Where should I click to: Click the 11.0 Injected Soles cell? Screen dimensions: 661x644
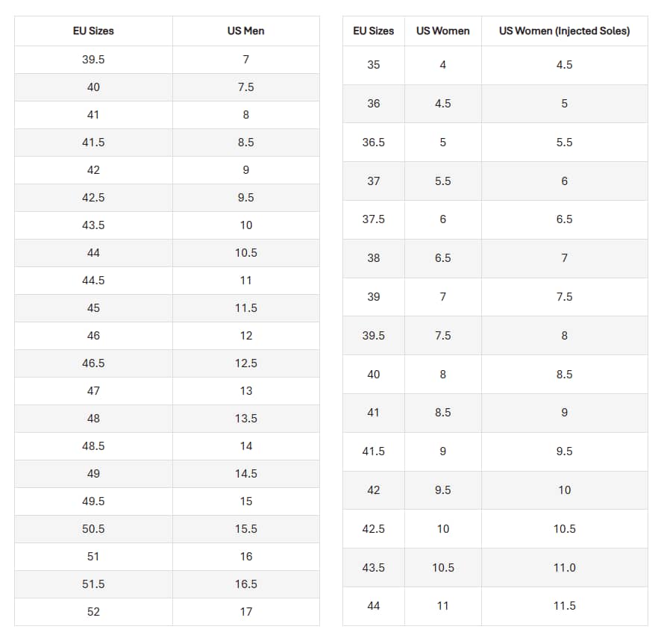click(564, 568)
